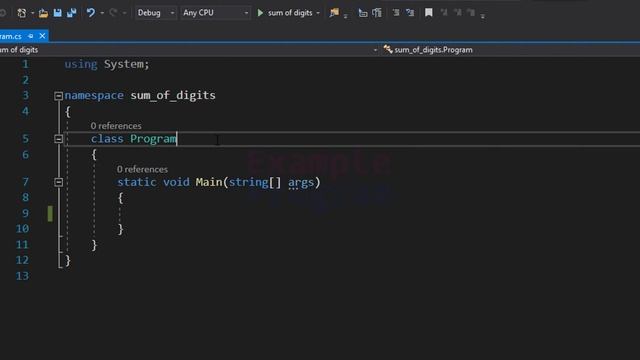Open the project navigation dropdown arrow
The width and height of the screenshot is (640, 360).
[375, 50]
